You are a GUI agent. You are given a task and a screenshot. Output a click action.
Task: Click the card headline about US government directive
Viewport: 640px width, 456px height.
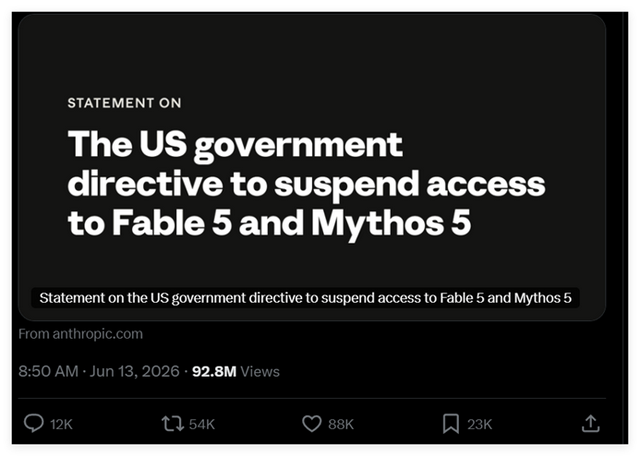pos(306,183)
